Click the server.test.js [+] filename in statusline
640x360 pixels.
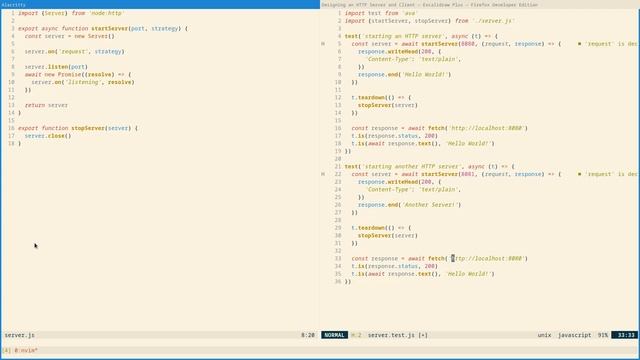pos(398,335)
